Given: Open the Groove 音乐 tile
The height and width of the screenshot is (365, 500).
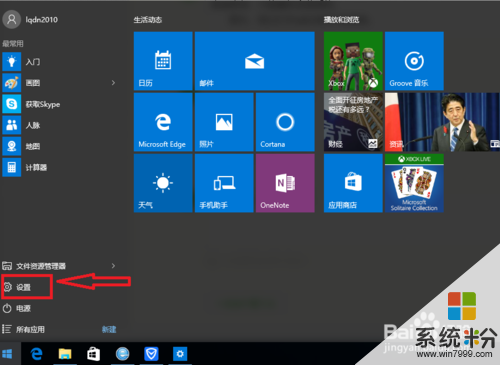Looking at the screenshot, I should [414, 61].
